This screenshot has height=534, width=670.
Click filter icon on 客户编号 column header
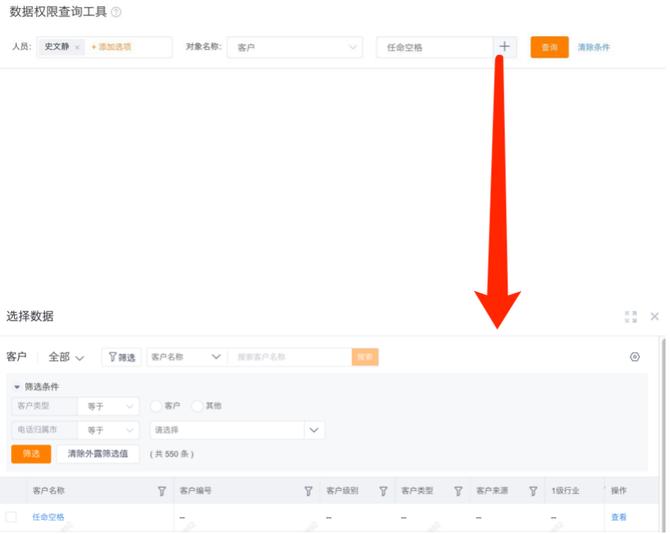[x=309, y=491]
